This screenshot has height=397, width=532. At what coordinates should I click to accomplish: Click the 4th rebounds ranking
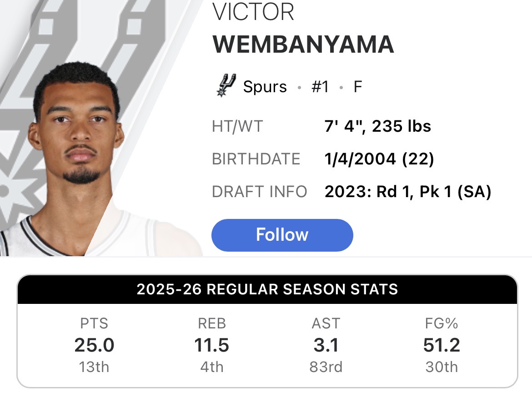coord(212,367)
